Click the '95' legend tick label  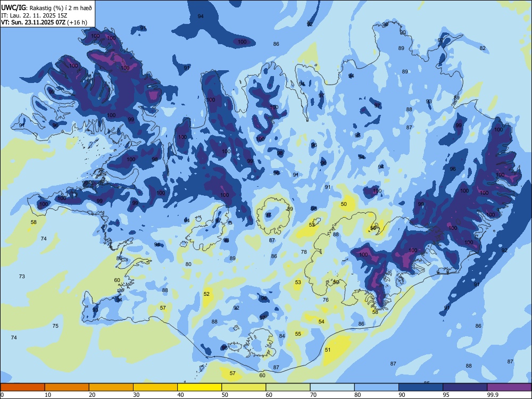(x=446, y=395)
